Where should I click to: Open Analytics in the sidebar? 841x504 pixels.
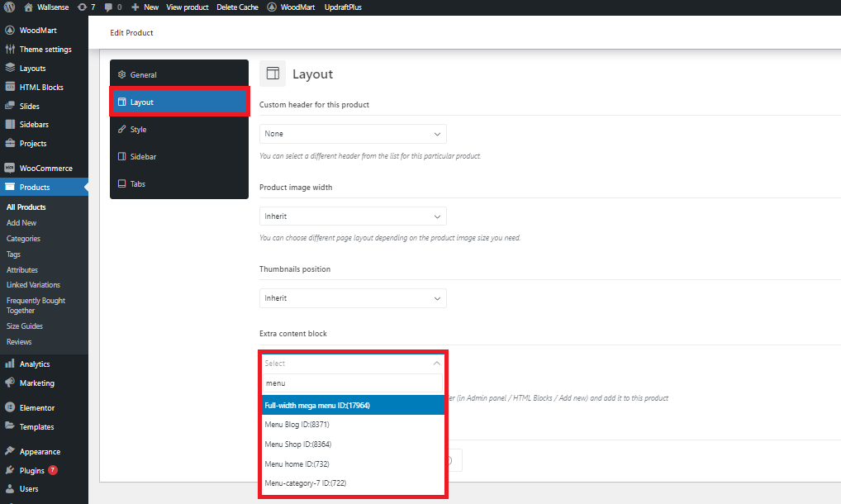tap(44, 364)
